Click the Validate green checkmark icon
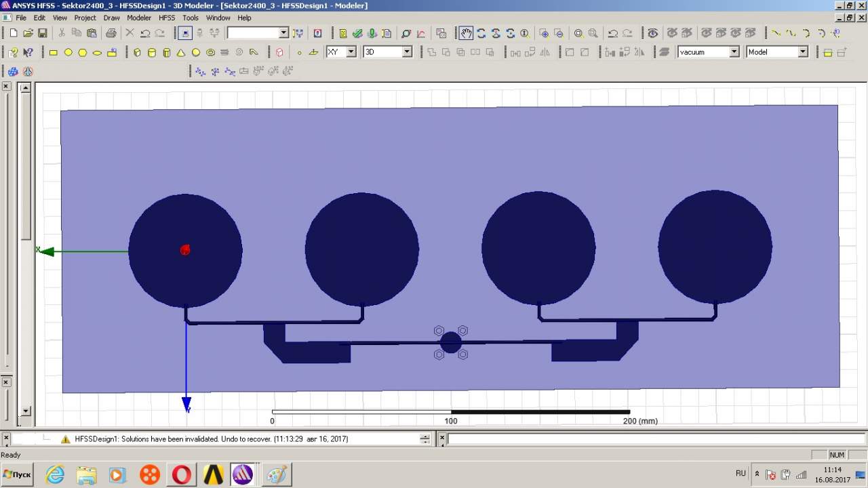 coord(357,33)
